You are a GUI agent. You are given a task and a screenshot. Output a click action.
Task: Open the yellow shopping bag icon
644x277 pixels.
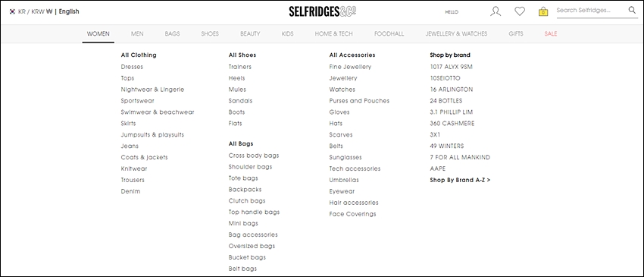point(543,11)
